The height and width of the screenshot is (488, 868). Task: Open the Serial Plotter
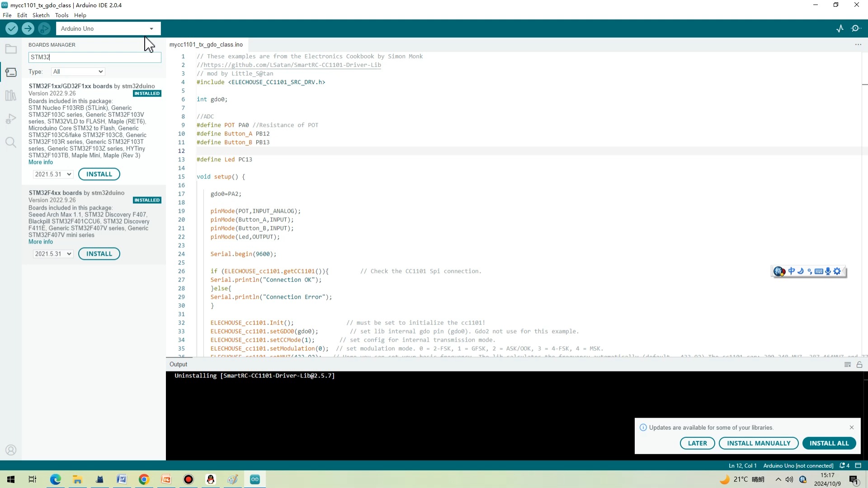[x=840, y=28]
